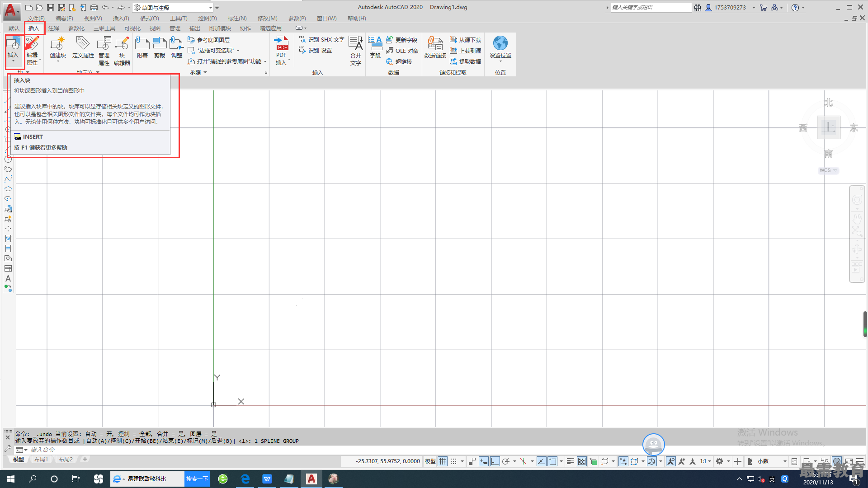The height and width of the screenshot is (488, 868).
Task: Toggle polar tracking in status bar
Action: pos(506,461)
